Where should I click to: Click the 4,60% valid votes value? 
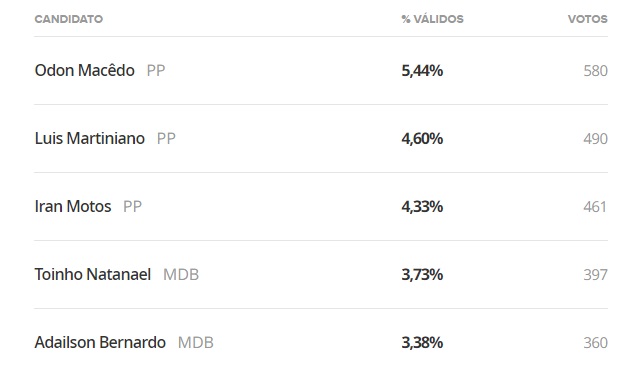click(x=422, y=139)
